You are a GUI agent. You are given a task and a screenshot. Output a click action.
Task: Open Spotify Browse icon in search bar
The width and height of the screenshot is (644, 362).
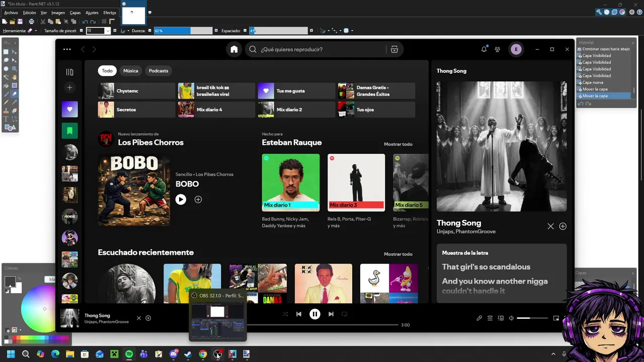pos(394,49)
